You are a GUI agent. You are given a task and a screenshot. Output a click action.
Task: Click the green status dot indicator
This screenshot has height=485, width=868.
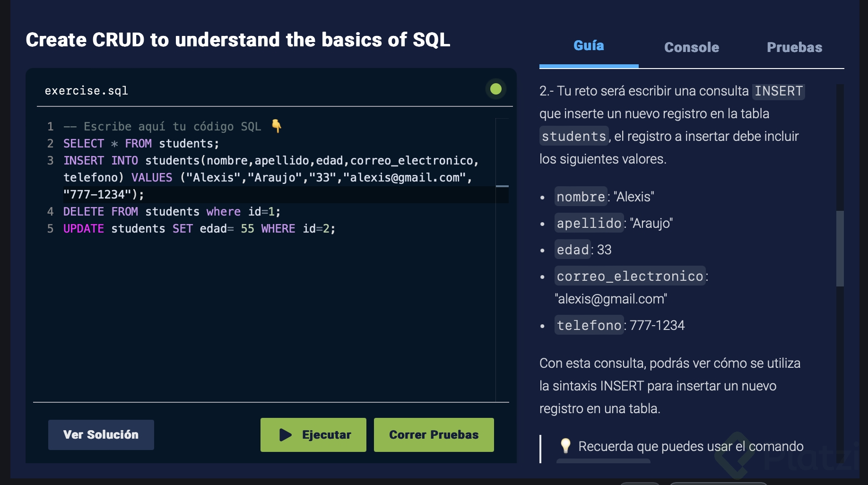[x=495, y=89]
